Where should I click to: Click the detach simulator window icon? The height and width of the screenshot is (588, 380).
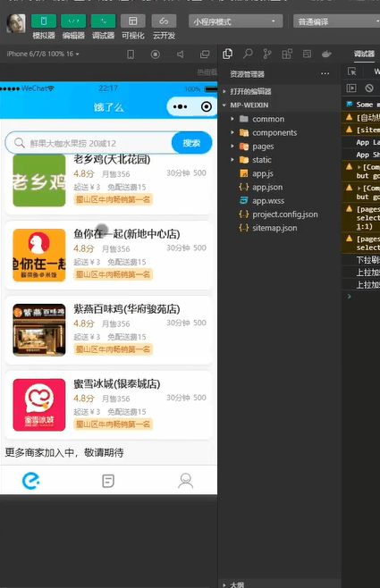click(205, 55)
